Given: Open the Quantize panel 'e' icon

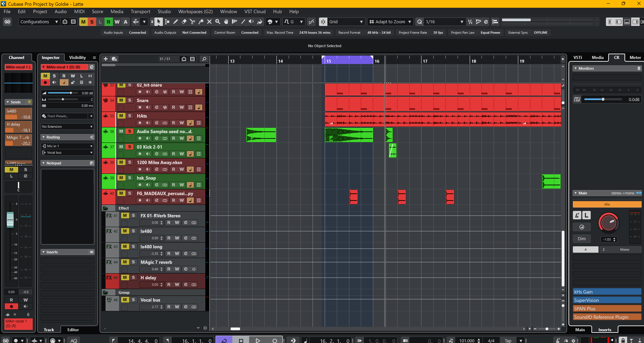Looking at the screenshot, I should [486, 22].
